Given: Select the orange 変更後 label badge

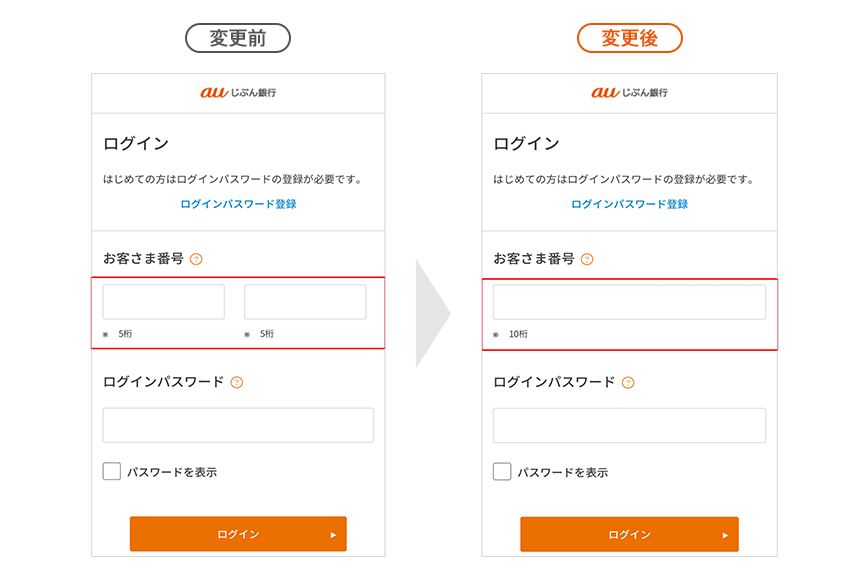Looking at the screenshot, I should 629,38.
